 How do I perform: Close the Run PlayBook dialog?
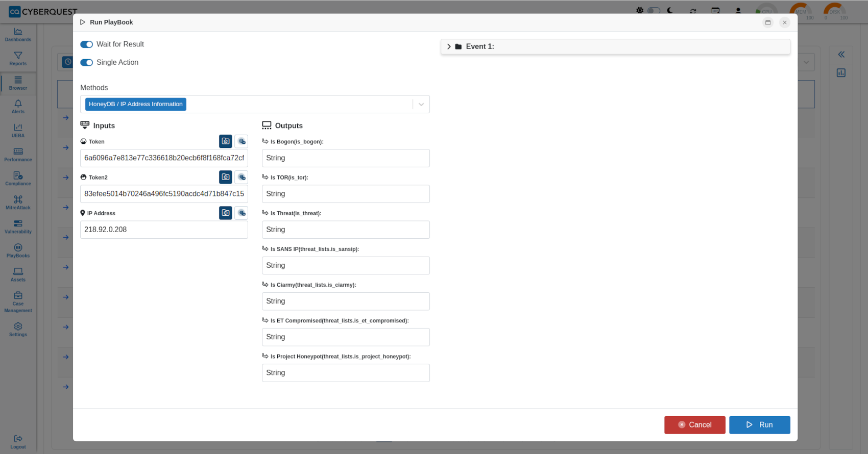point(785,22)
